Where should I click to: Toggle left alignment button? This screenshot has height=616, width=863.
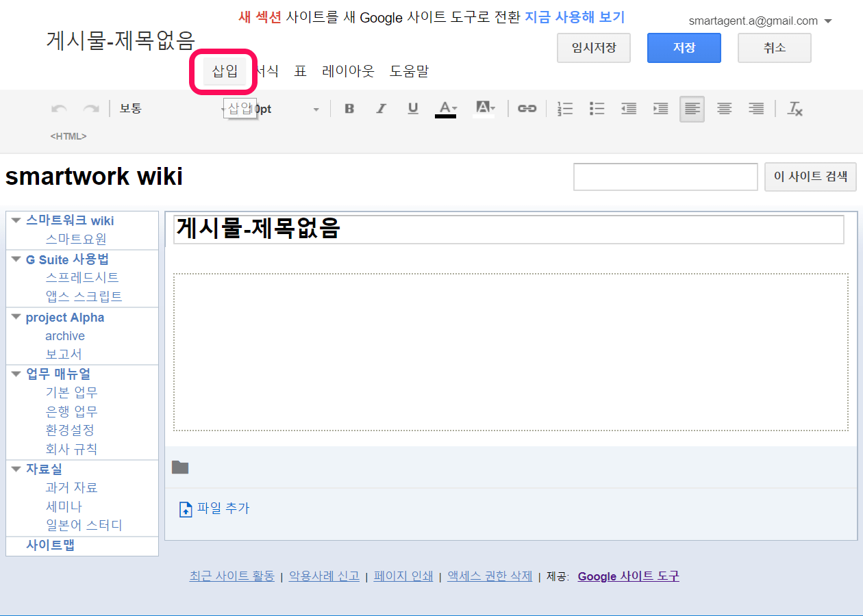[692, 109]
